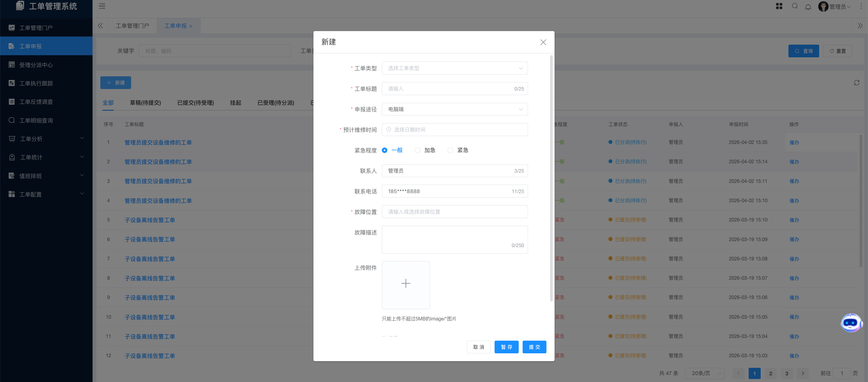Click the 工单标题 input field

(x=454, y=89)
